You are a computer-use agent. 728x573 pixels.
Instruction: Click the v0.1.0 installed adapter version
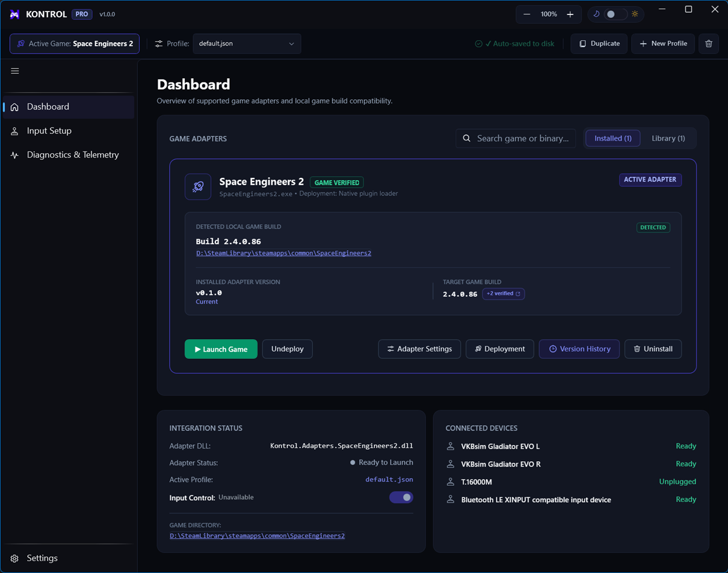click(209, 293)
